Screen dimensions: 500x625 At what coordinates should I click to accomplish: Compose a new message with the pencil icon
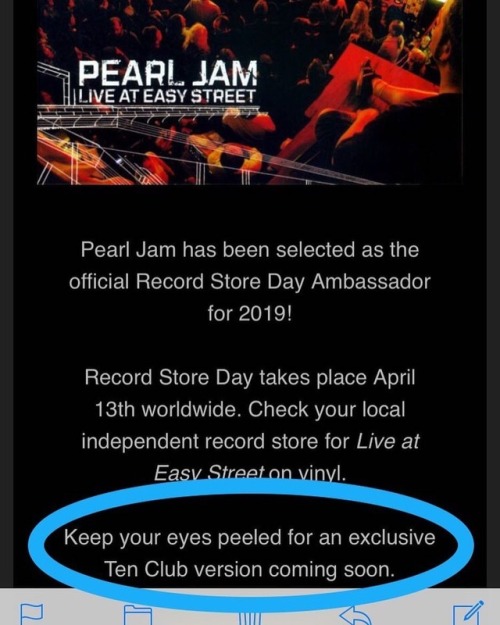469,613
